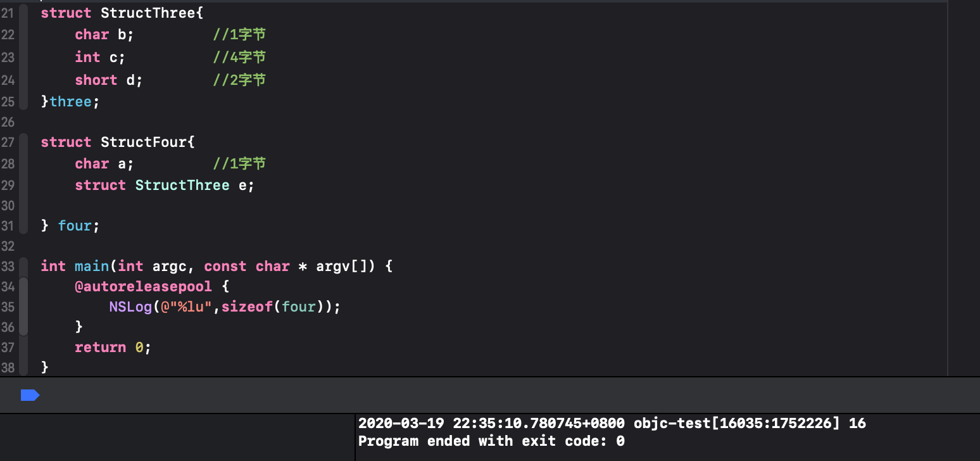This screenshot has height=461, width=980.
Task: Click the 'short d;' declaration
Action: click(x=109, y=80)
